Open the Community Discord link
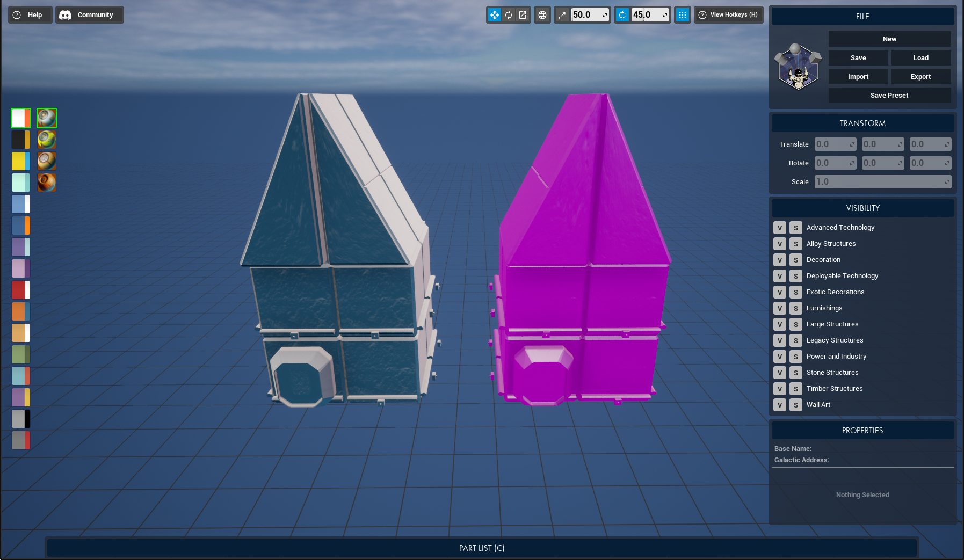Screen dimensions: 964x560 [89, 15]
